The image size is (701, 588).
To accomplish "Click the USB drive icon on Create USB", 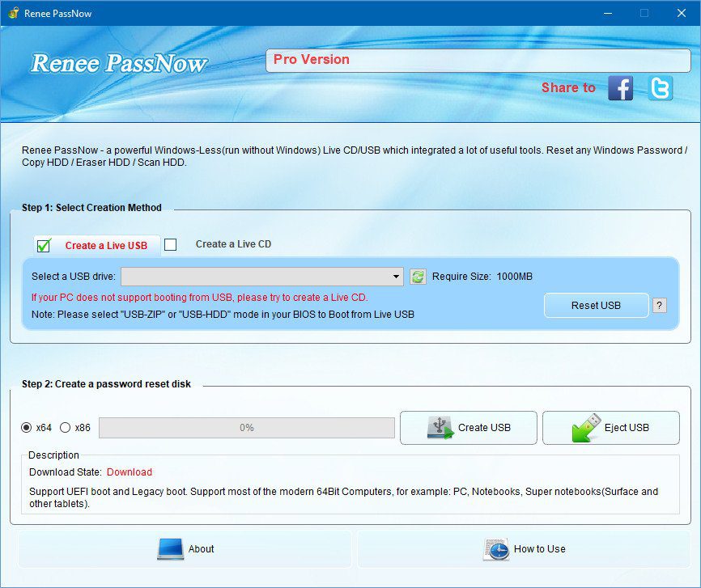I will point(440,428).
